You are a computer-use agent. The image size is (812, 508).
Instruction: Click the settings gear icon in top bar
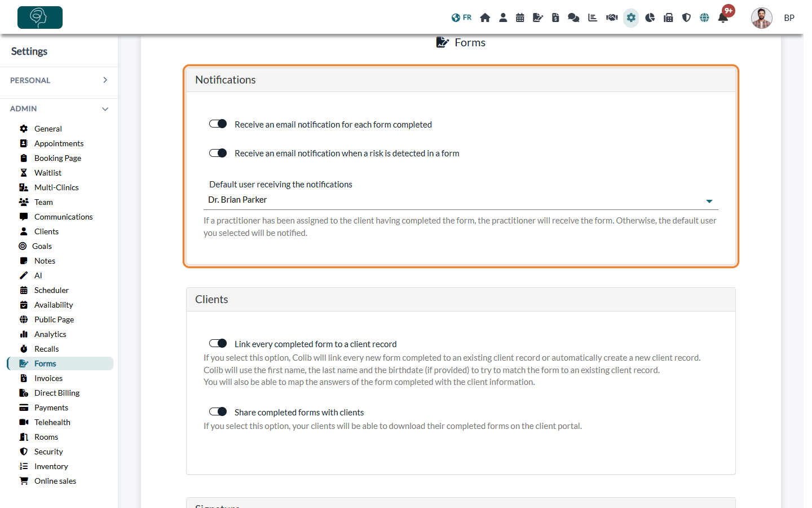tap(631, 17)
